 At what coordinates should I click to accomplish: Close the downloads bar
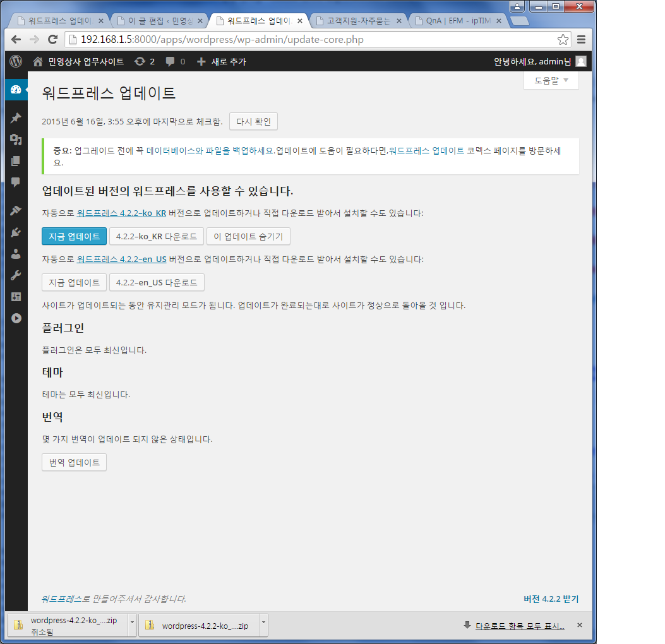[x=580, y=625]
